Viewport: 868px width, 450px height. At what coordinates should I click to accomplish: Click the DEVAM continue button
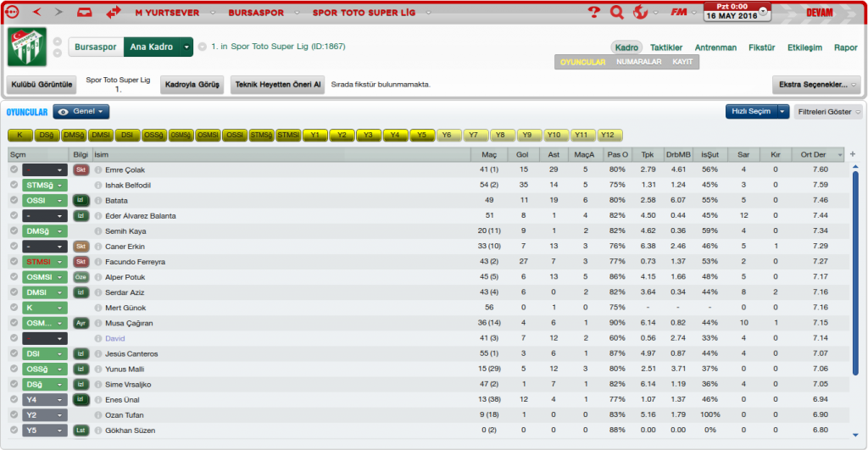tap(820, 12)
